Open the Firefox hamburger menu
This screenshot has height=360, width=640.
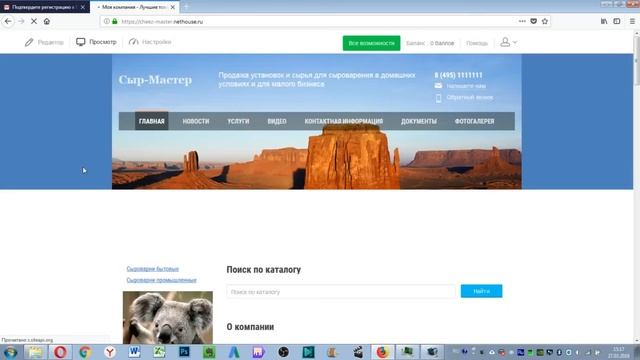(x=632, y=21)
